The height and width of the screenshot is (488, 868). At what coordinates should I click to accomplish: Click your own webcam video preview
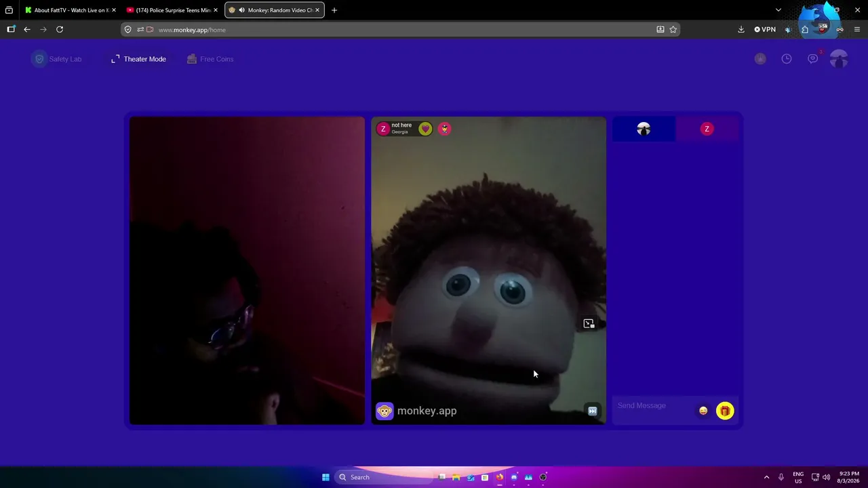click(247, 270)
